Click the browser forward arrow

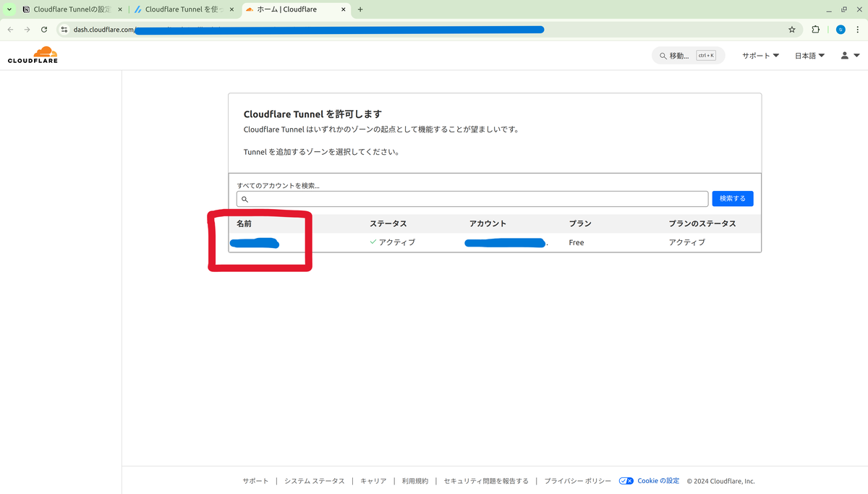[x=27, y=30]
